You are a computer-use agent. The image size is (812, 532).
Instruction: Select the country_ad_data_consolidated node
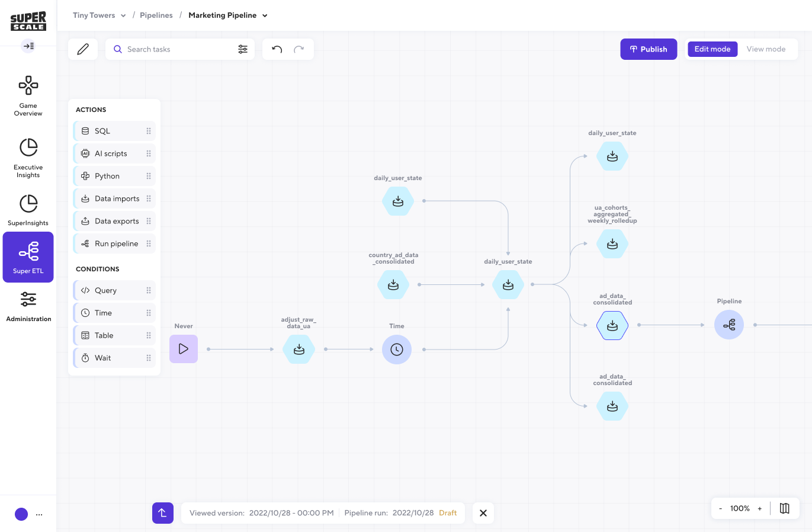pos(393,285)
